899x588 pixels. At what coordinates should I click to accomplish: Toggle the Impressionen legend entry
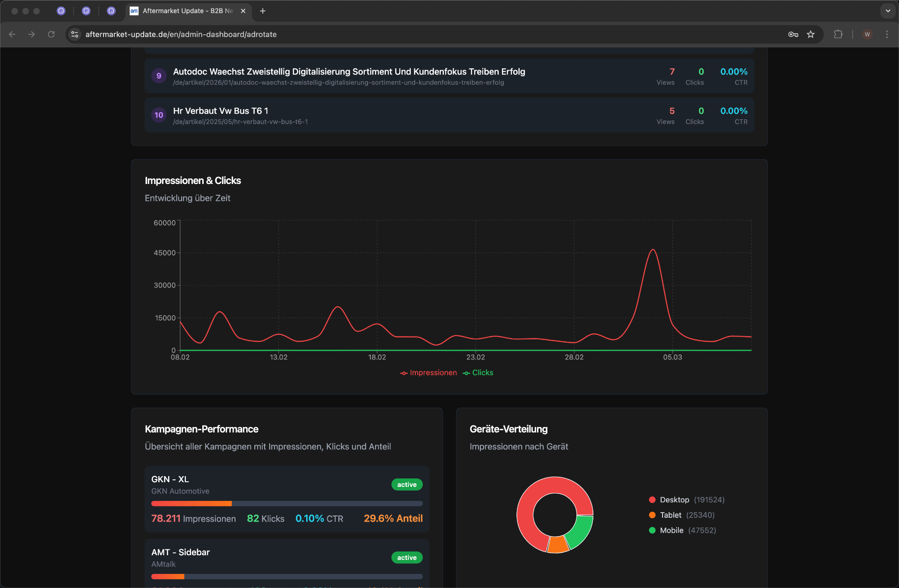(x=428, y=373)
